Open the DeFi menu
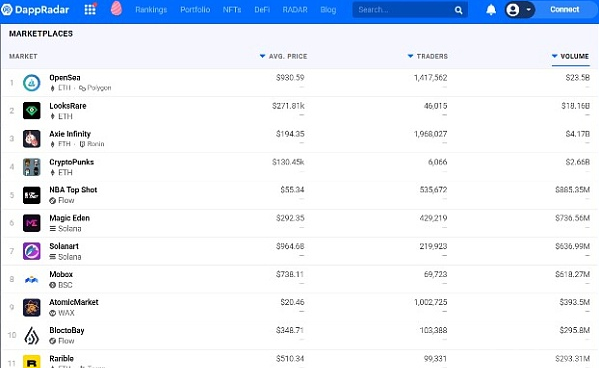Image resolution: width=599 pixels, height=368 pixels. click(x=262, y=10)
